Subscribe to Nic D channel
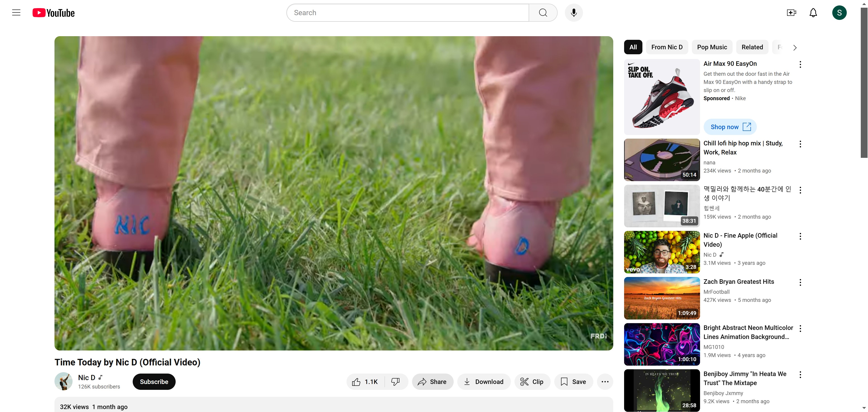The height and width of the screenshot is (412, 868). click(x=154, y=382)
